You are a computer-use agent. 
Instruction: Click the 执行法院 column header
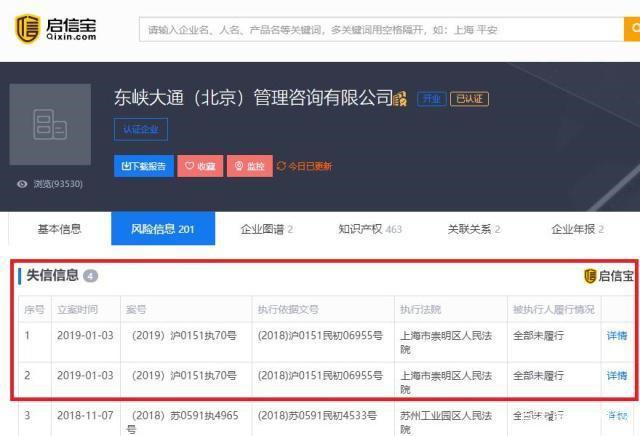point(420,309)
